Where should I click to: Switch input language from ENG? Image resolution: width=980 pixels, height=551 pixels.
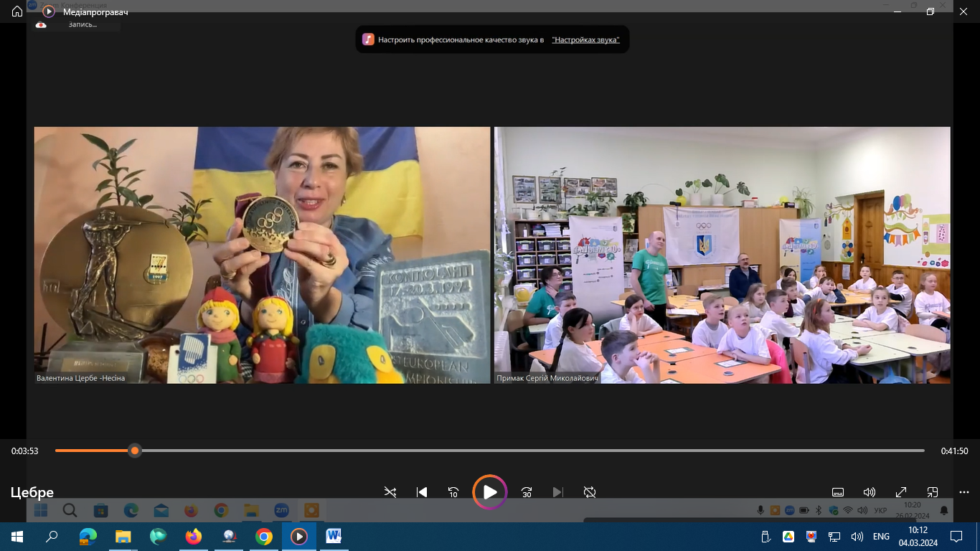(x=881, y=536)
